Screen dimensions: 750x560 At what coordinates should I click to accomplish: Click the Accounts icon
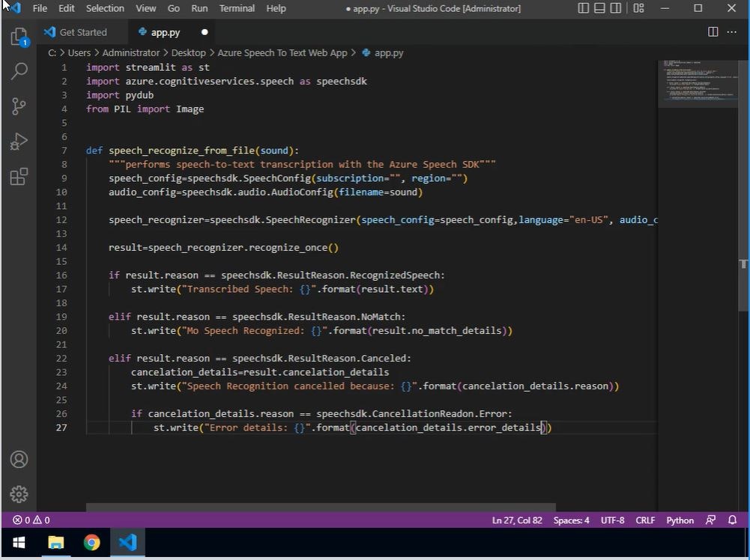click(19, 459)
